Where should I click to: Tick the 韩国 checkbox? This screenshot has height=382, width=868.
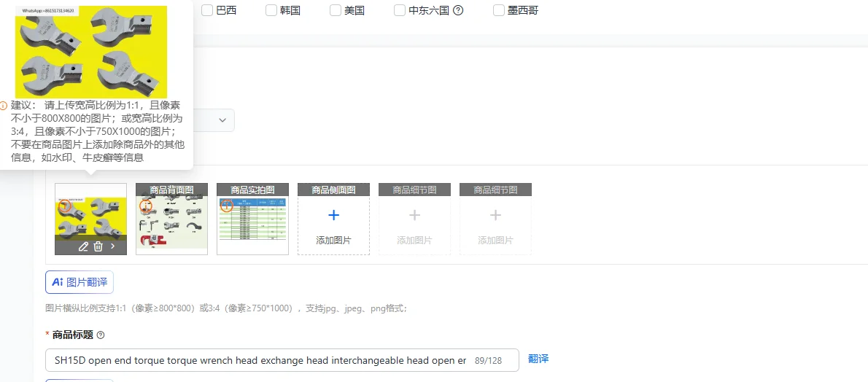coord(271,10)
